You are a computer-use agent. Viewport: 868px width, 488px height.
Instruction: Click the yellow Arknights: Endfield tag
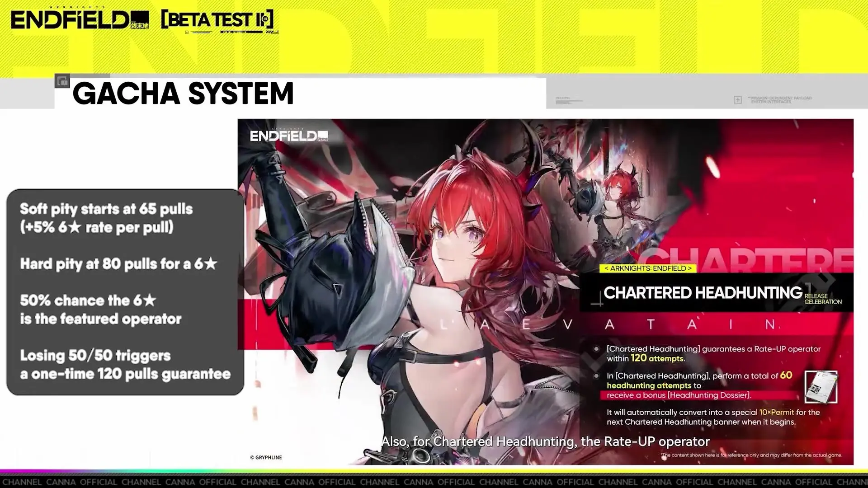point(647,268)
